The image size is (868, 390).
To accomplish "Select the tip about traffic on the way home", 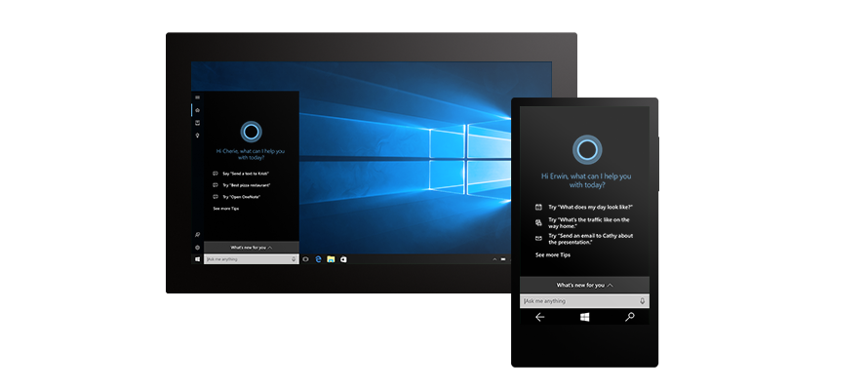I will point(589,223).
